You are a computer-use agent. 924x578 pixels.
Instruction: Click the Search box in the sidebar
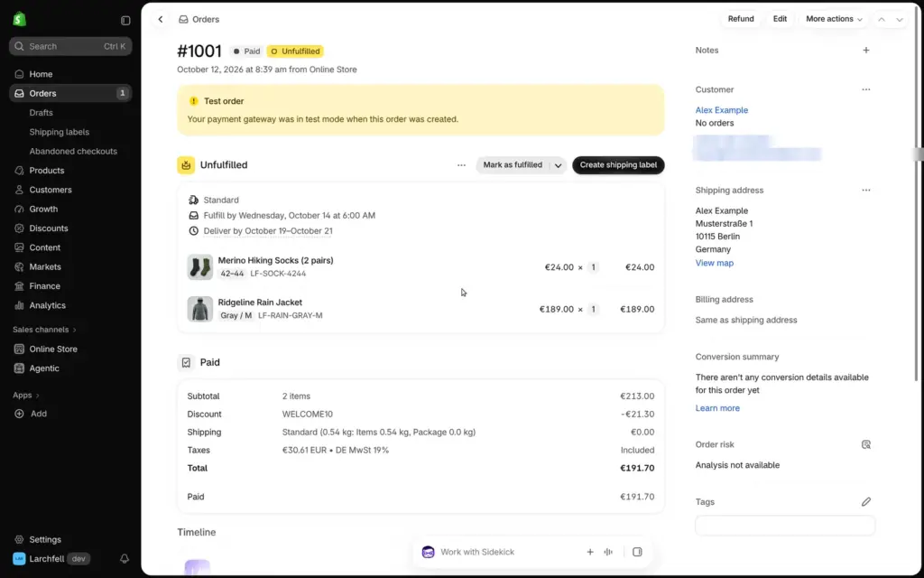point(70,46)
